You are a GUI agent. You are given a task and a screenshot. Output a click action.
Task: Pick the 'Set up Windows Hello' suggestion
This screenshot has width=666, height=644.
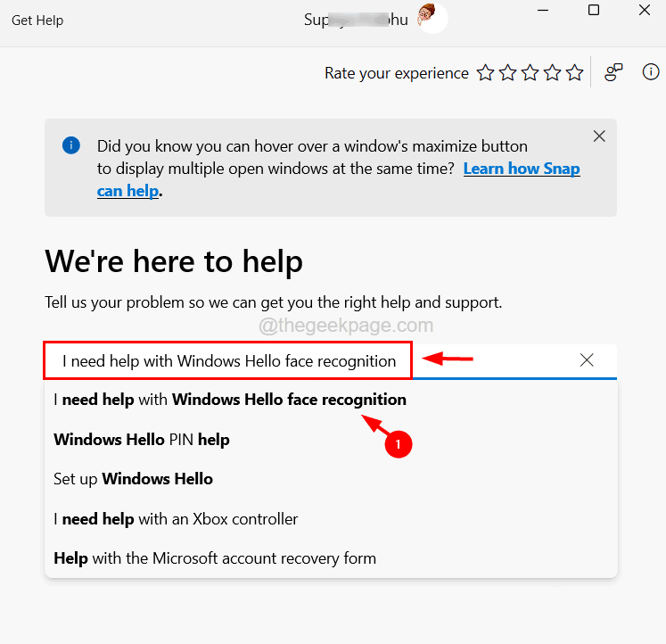point(133,479)
